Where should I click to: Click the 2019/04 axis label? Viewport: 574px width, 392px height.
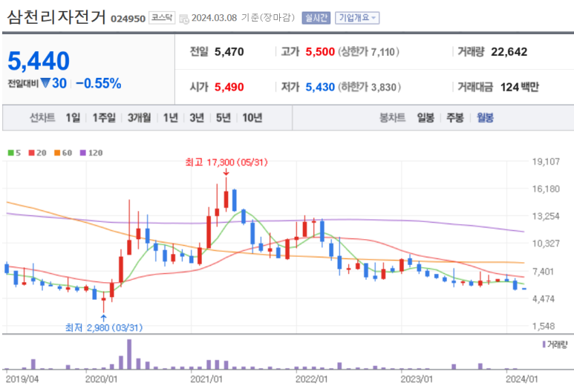pyautogui.click(x=22, y=379)
